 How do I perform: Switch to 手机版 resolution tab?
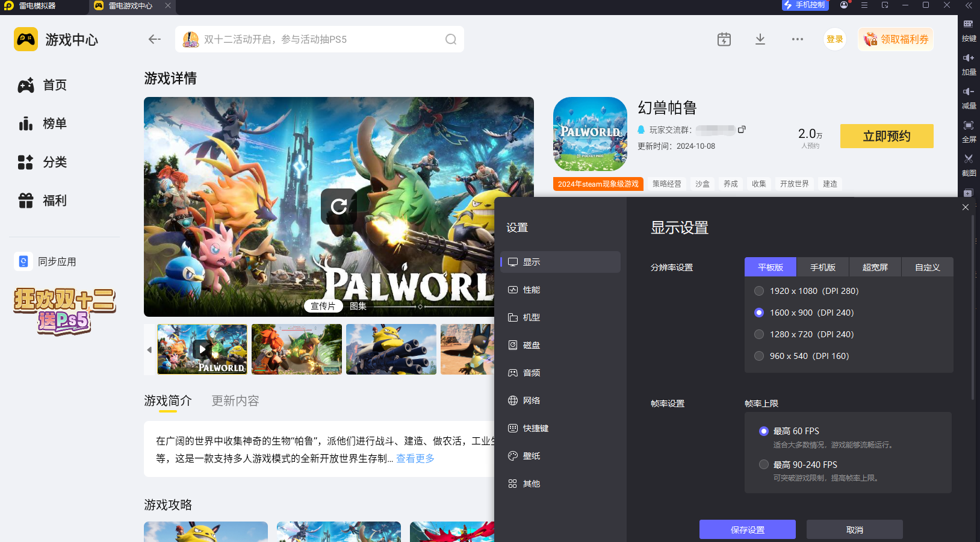coord(823,267)
